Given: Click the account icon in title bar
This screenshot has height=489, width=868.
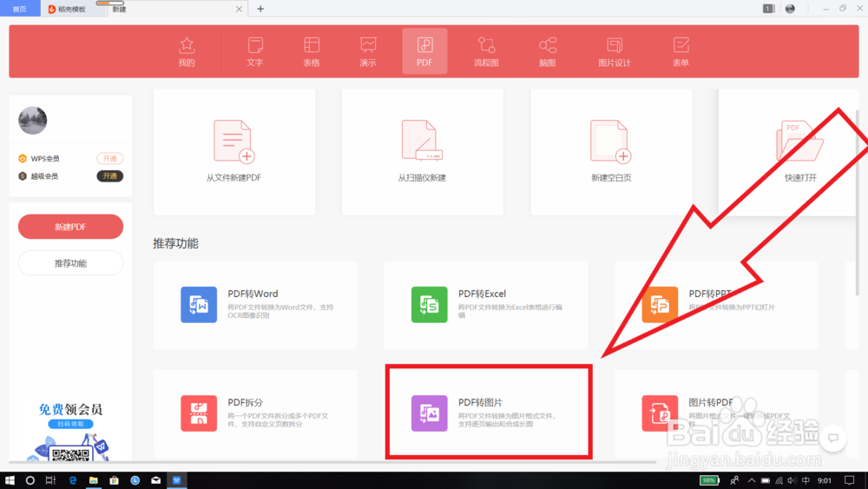Looking at the screenshot, I should pos(790,9).
